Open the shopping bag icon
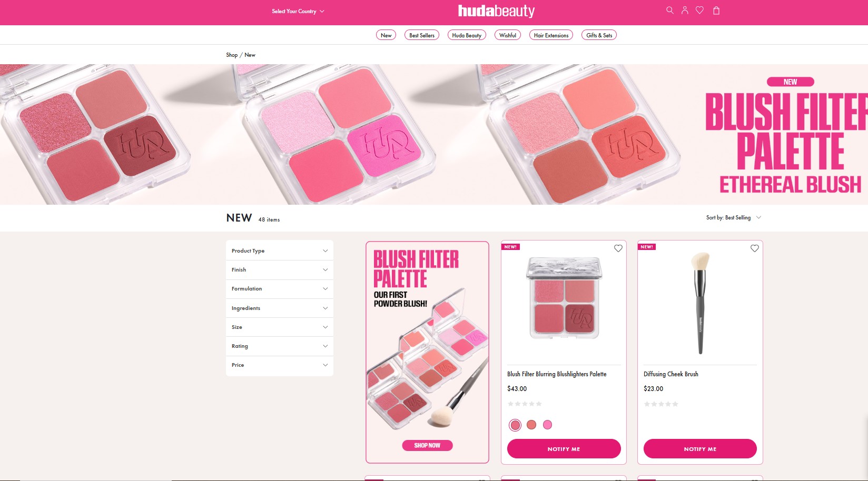Screen dimensions: 868x481 coord(716,10)
